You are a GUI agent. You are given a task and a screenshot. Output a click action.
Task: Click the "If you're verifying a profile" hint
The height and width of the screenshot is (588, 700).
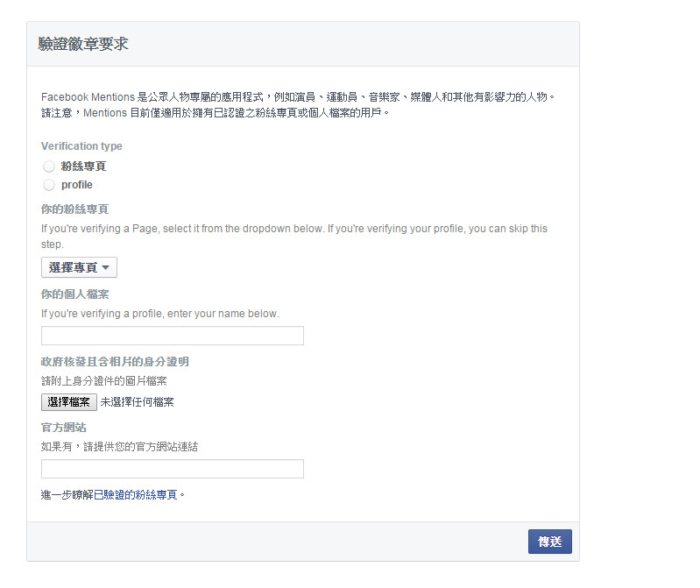[160, 314]
